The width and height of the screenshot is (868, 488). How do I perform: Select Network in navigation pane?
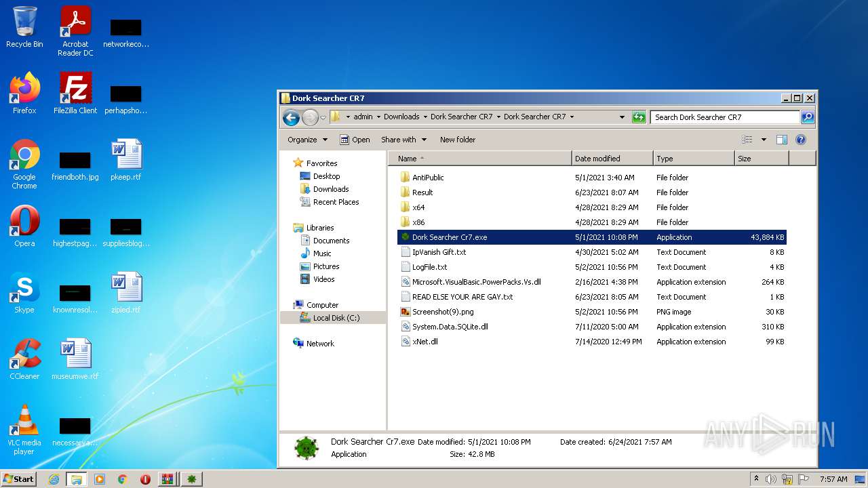coord(320,344)
